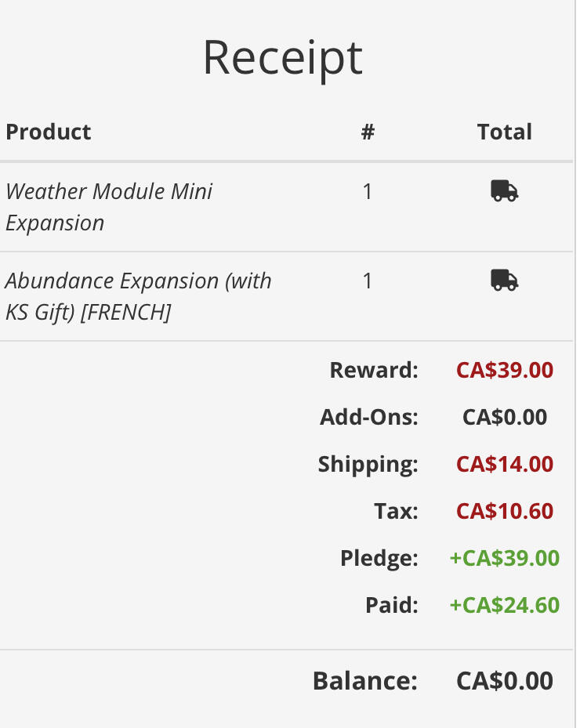This screenshot has height=728, width=580.
Task: Click the Balance label
Action: click(365, 681)
